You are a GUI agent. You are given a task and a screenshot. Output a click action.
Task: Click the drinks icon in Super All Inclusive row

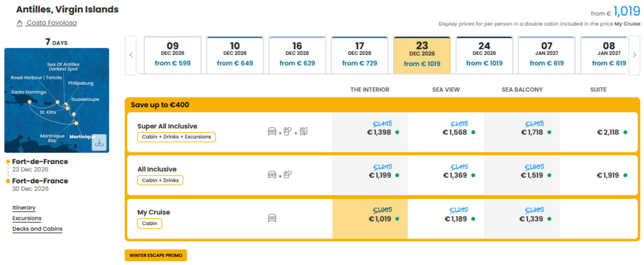tap(288, 131)
